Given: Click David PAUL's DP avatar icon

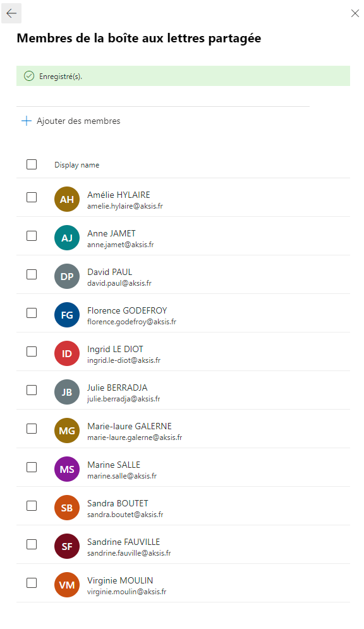Looking at the screenshot, I should click(x=67, y=276).
